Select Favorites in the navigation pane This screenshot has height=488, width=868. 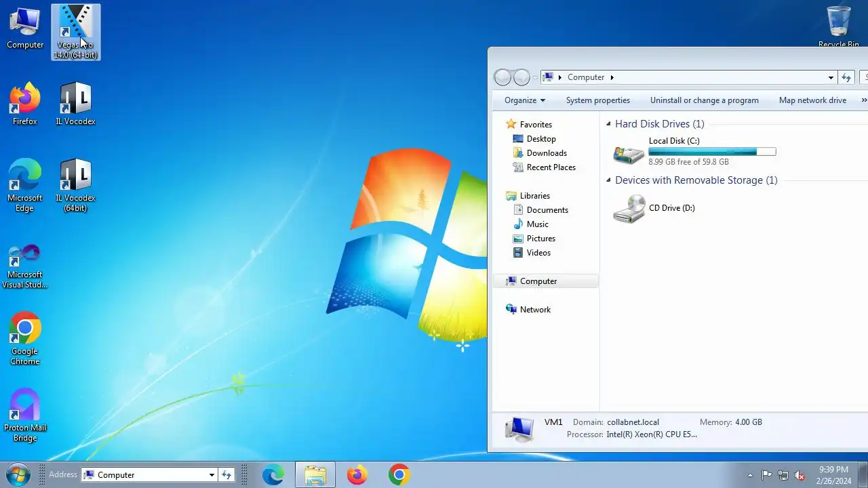[x=536, y=125]
